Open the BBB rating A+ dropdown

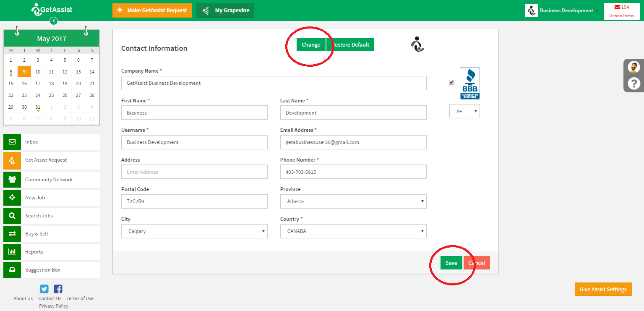(x=464, y=111)
